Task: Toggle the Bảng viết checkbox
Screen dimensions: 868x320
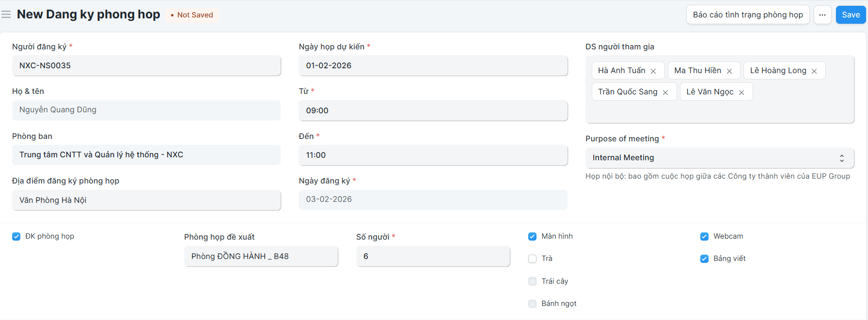Action: (x=704, y=259)
